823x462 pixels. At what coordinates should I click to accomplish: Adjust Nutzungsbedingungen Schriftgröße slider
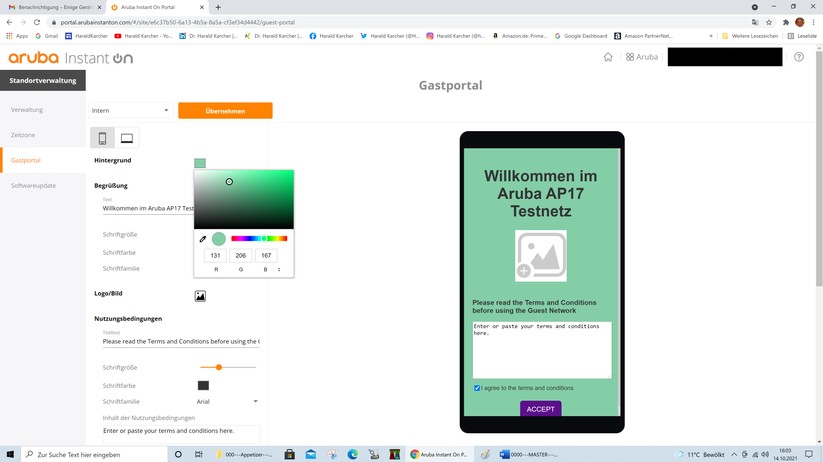228,367
